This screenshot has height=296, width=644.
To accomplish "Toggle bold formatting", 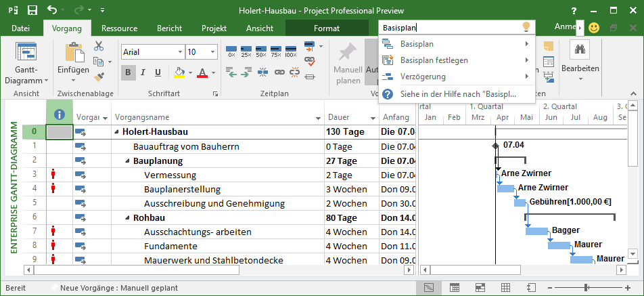I will click(x=128, y=72).
